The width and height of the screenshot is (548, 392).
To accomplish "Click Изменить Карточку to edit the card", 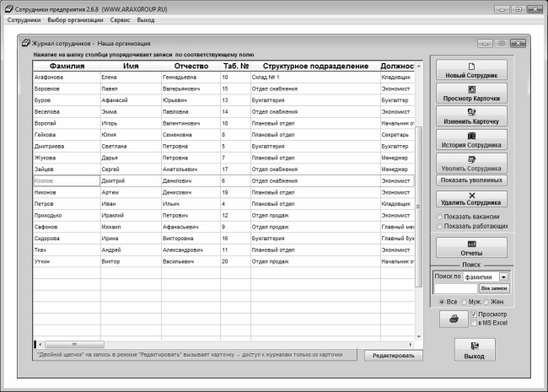I will point(471,115).
